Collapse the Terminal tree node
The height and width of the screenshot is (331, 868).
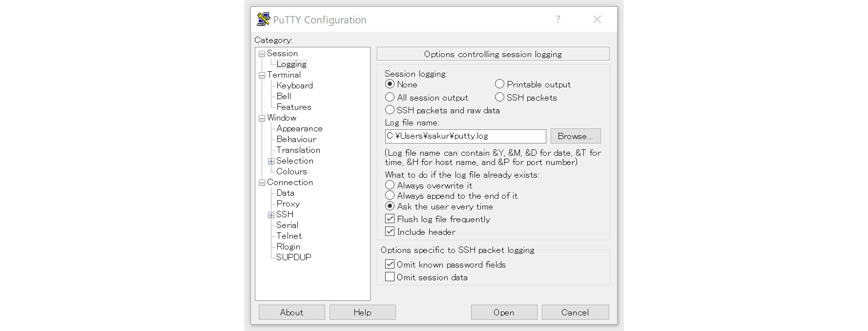[262, 76]
